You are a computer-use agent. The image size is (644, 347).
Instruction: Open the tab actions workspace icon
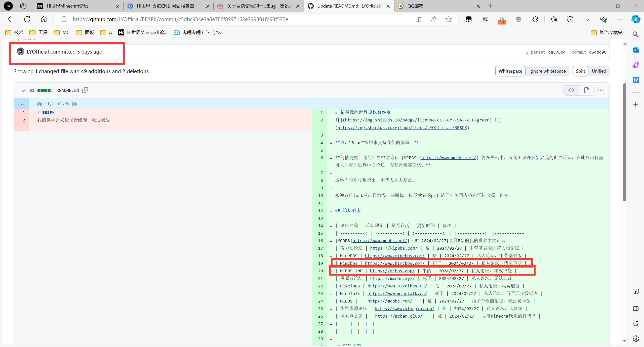point(23,6)
